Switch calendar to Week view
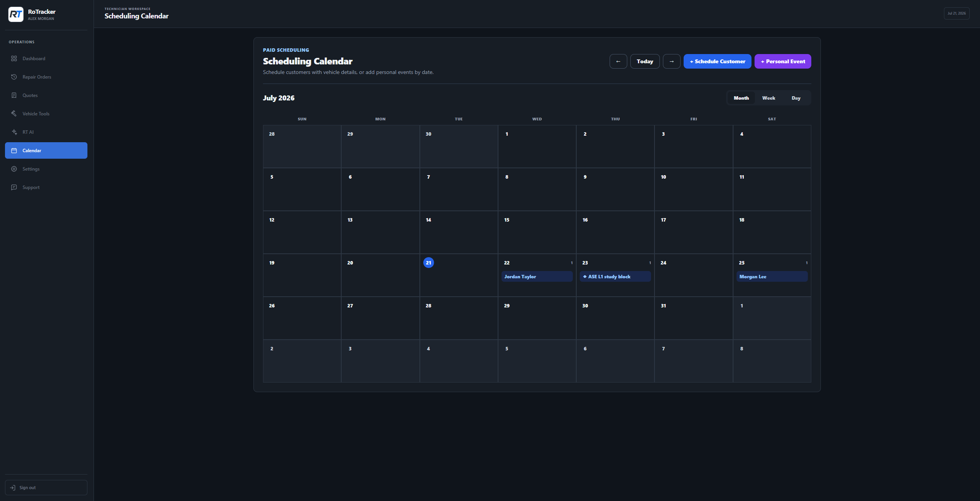The height and width of the screenshot is (501, 980). tap(768, 98)
